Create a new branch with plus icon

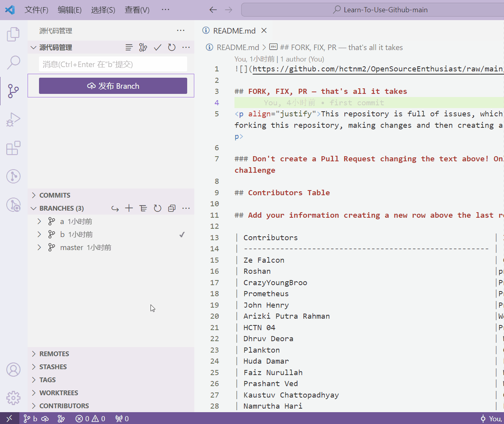click(129, 208)
